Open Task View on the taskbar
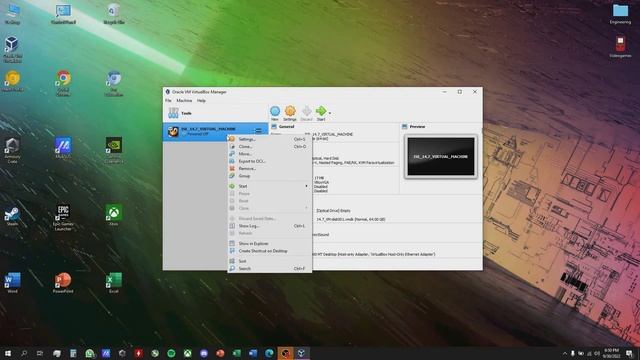The image size is (640, 360). (x=40, y=353)
